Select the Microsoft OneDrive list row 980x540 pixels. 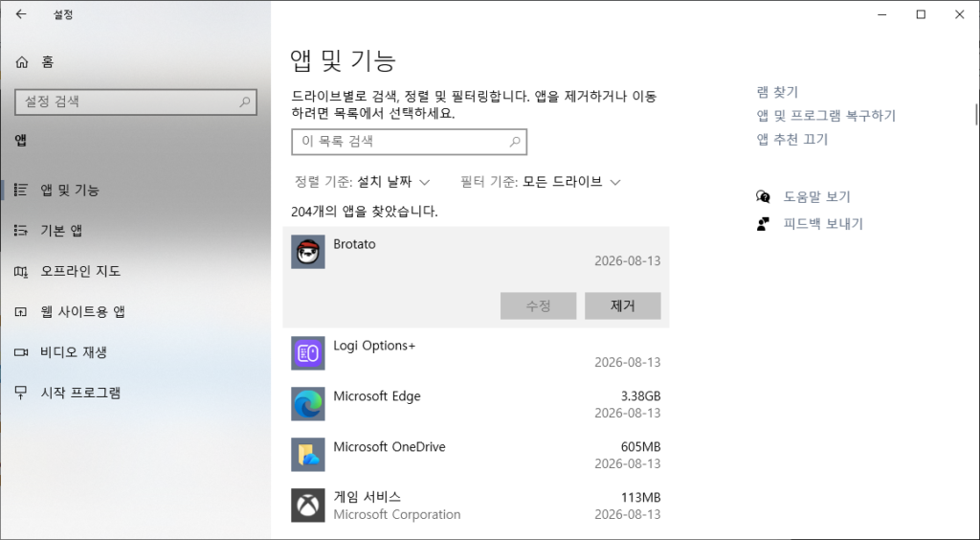pos(476,455)
